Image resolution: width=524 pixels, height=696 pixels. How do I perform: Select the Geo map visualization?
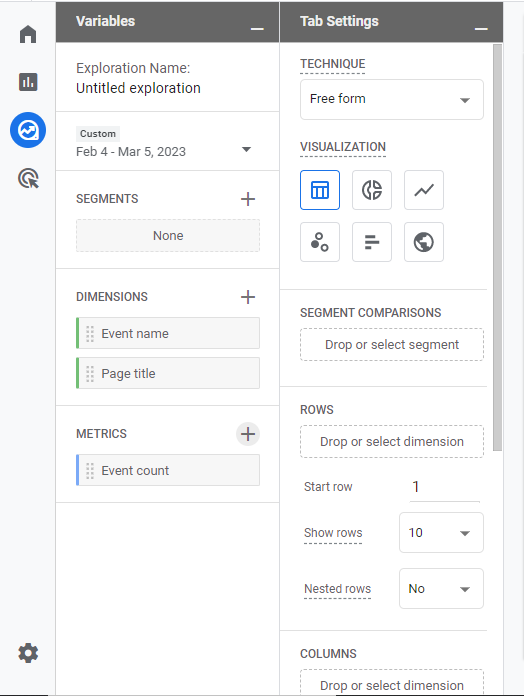tap(424, 242)
